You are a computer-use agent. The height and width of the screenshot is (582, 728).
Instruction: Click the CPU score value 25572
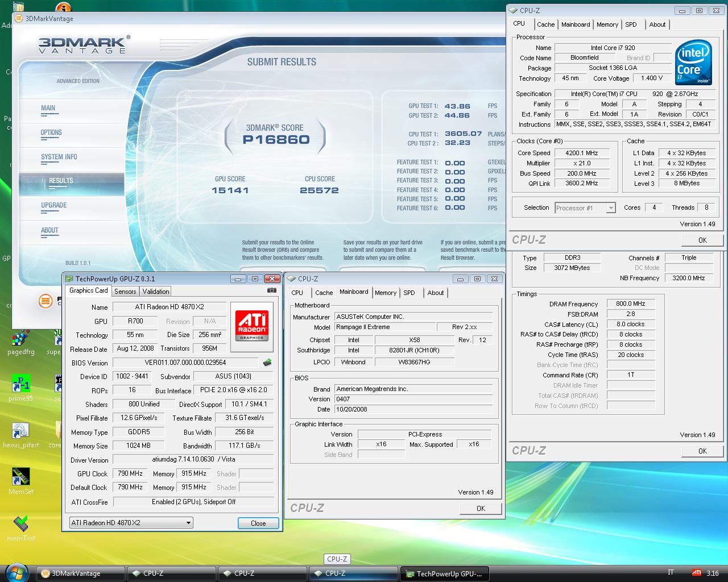click(319, 190)
